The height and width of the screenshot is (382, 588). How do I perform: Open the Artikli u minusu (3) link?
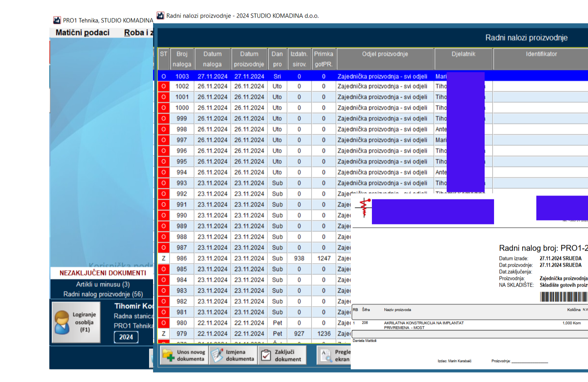103,284
